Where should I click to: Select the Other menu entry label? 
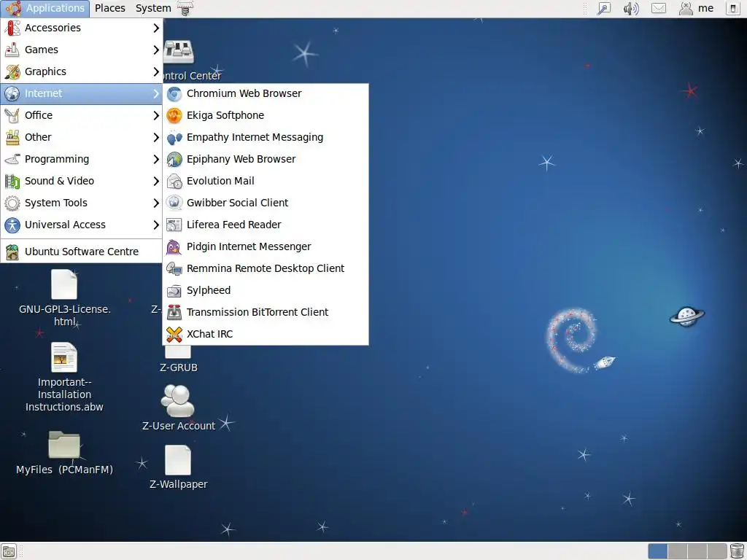[x=38, y=137]
